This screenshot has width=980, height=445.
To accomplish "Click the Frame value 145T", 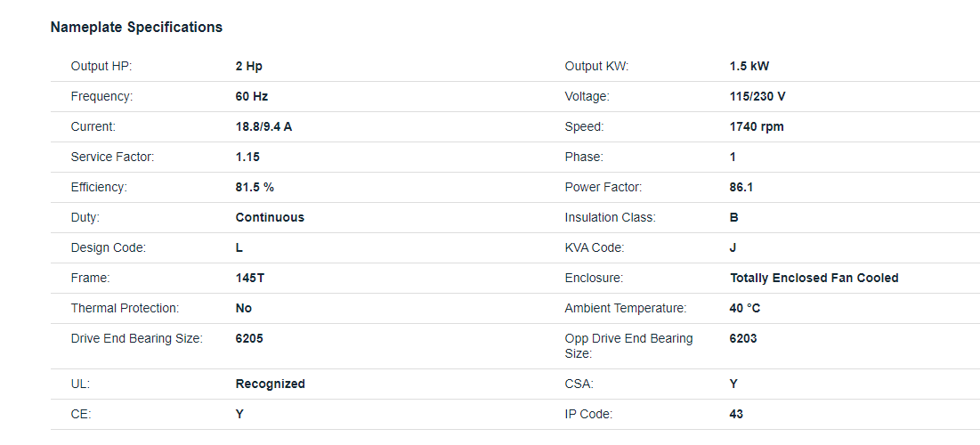I will [250, 278].
